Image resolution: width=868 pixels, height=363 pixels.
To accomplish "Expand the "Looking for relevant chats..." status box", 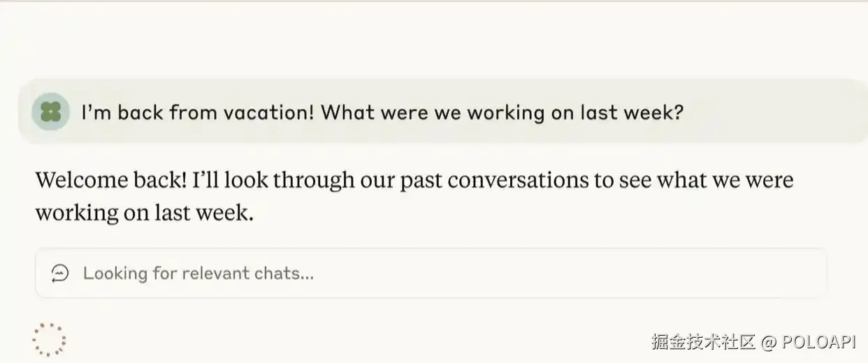I will (431, 273).
